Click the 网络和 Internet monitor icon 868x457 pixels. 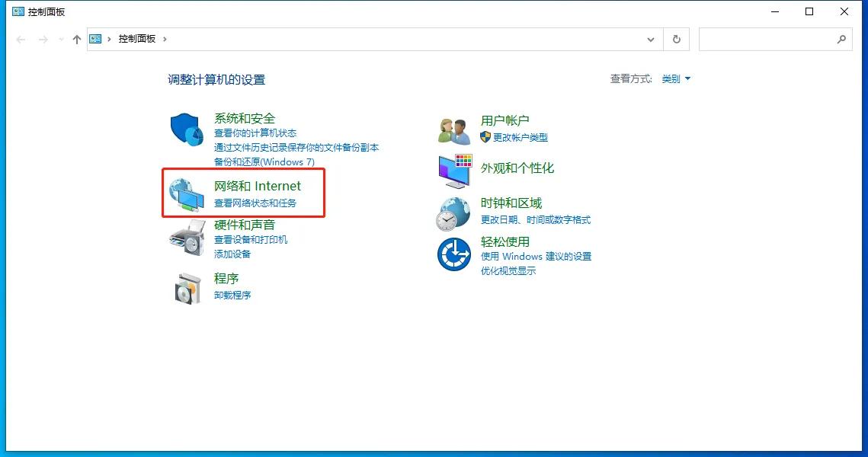[x=185, y=193]
